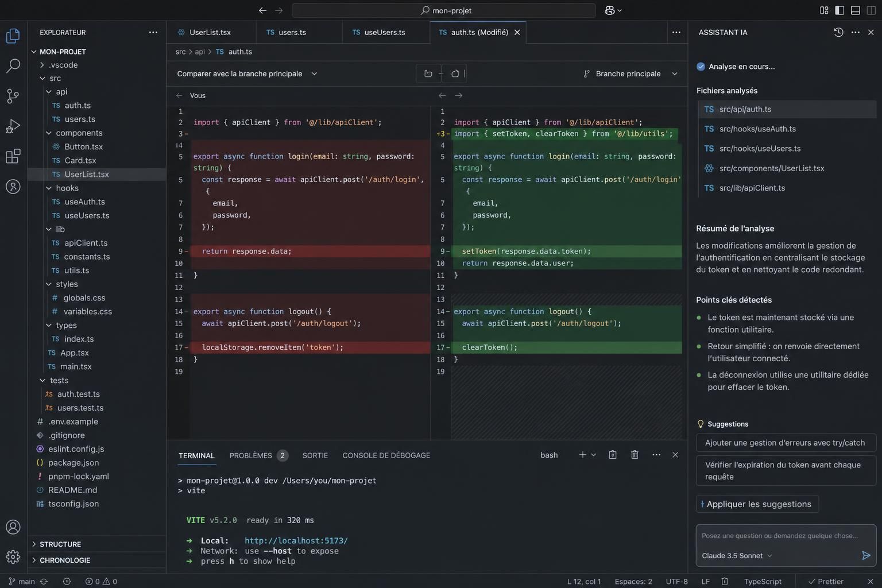Open Explorer more actions menu

click(x=153, y=32)
